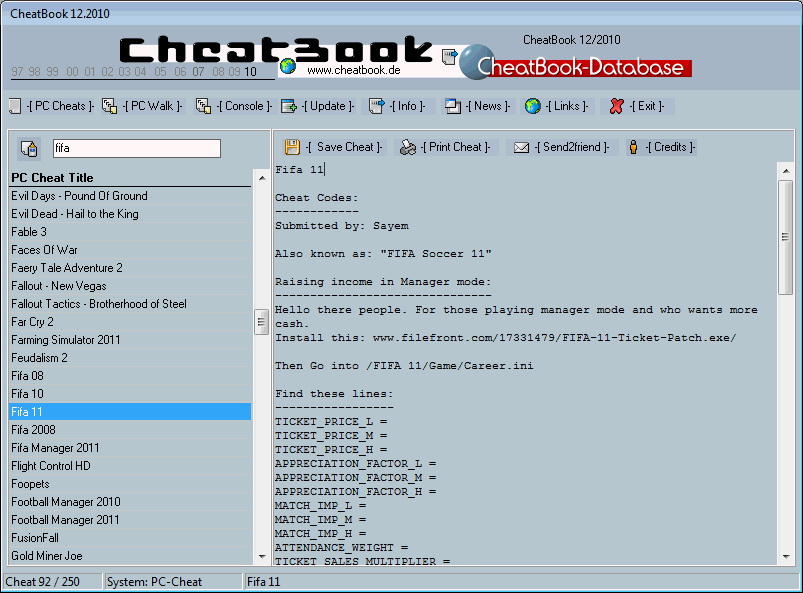
Task: Click the PC Cheats document icon
Action: pos(15,107)
